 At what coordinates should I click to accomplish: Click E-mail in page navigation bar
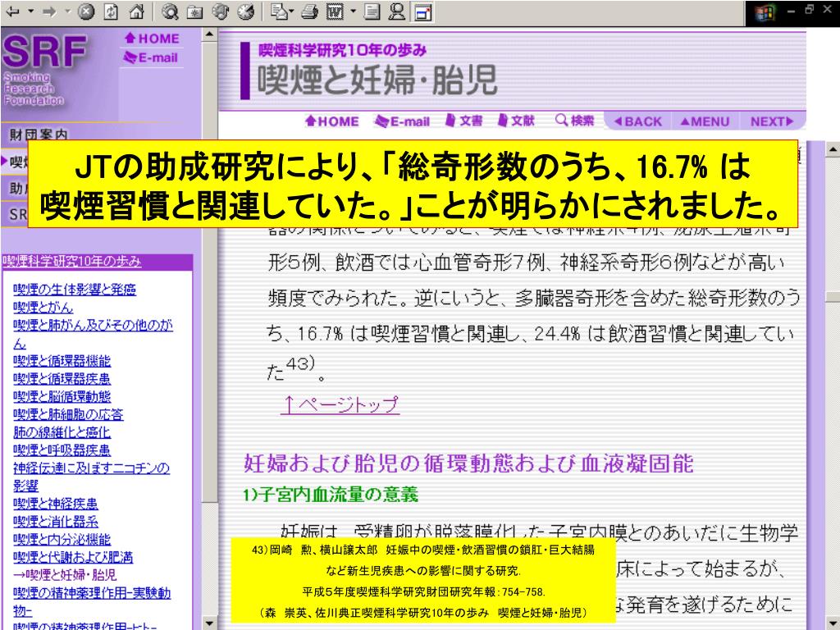[402, 121]
